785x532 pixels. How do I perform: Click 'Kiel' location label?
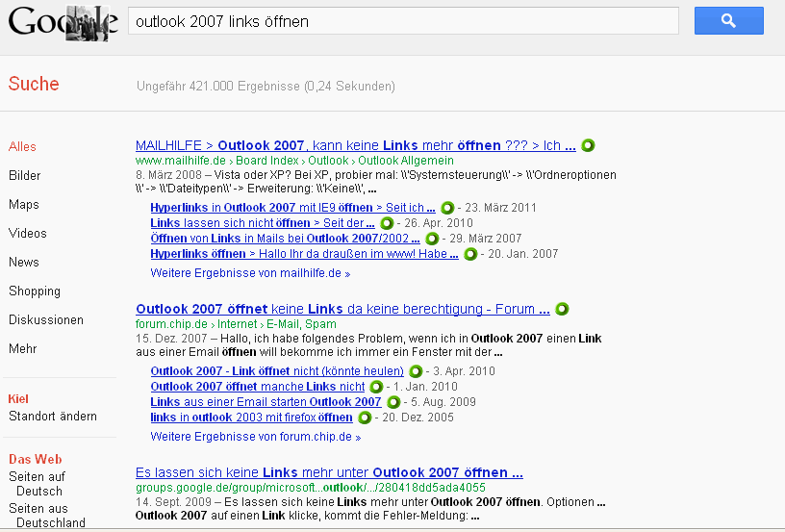(x=18, y=399)
